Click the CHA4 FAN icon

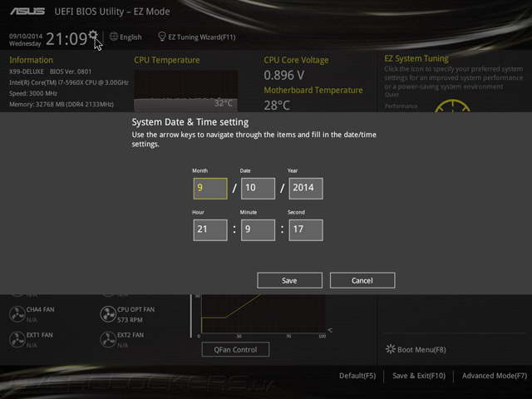pos(17,314)
